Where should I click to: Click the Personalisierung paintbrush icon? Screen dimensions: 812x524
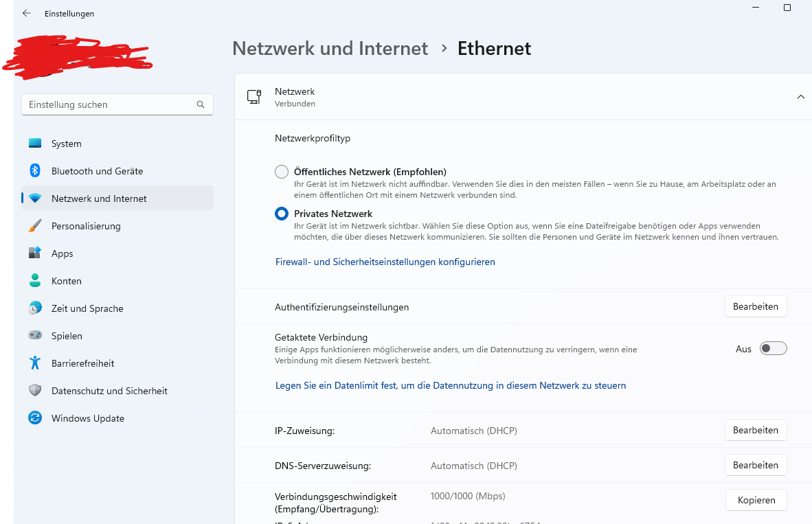click(35, 226)
